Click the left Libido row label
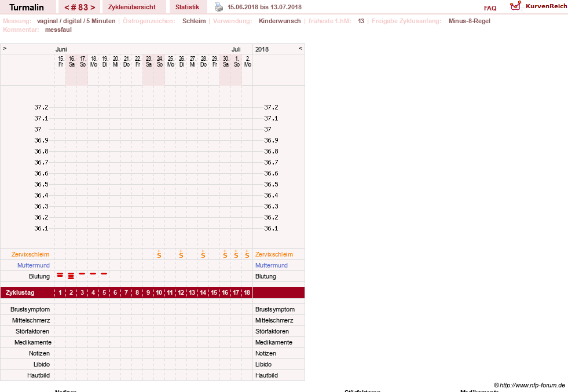This screenshot has width=568, height=392. (42, 364)
